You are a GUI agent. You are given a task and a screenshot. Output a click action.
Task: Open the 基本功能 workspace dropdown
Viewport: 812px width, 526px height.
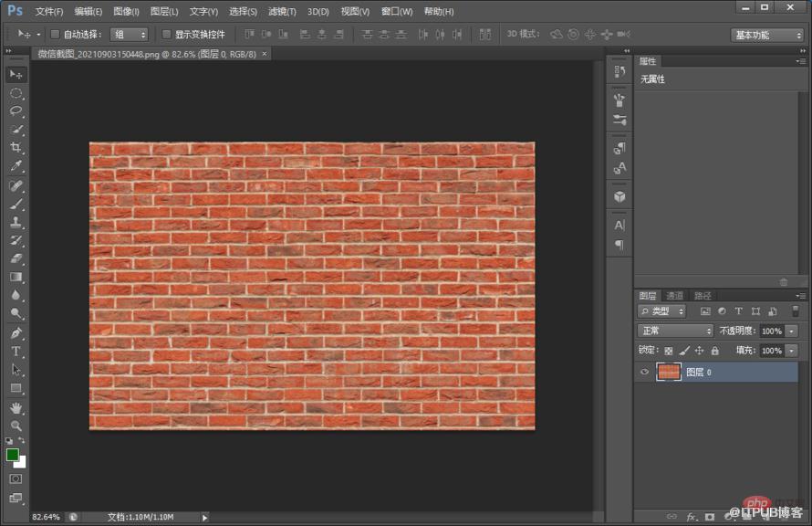(767, 35)
